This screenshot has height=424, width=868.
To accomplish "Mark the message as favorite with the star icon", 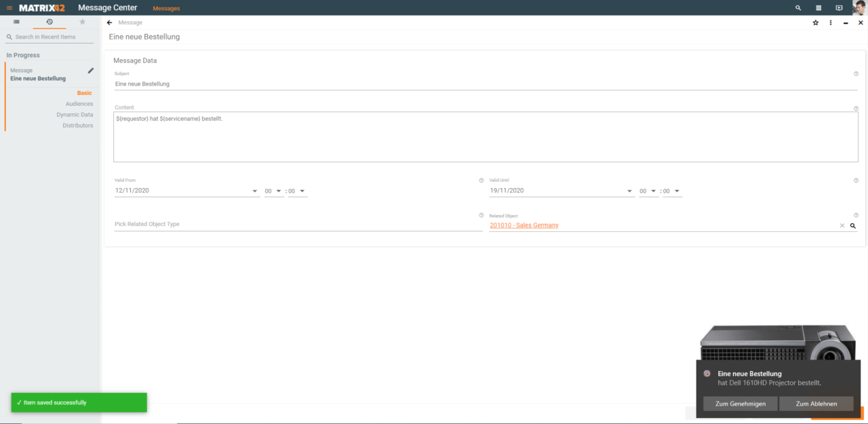I will [x=816, y=22].
